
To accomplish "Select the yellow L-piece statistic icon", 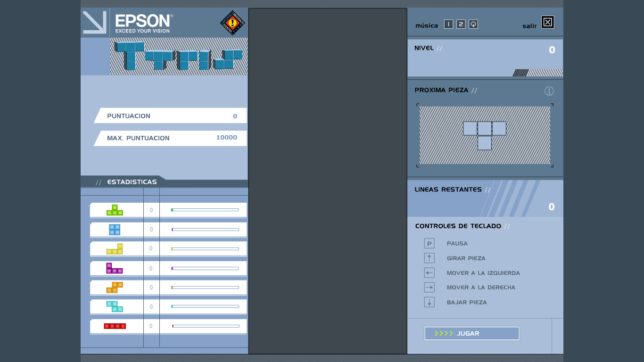I will tap(115, 249).
